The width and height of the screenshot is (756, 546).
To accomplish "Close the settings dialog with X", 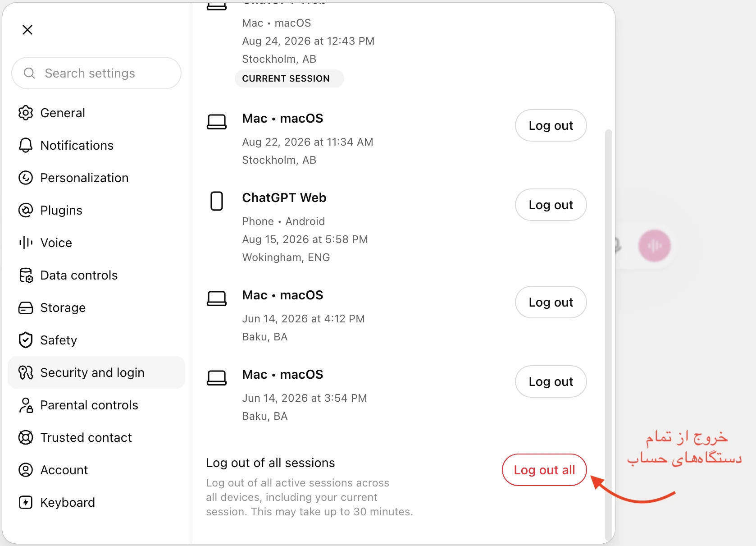I will pos(27,30).
